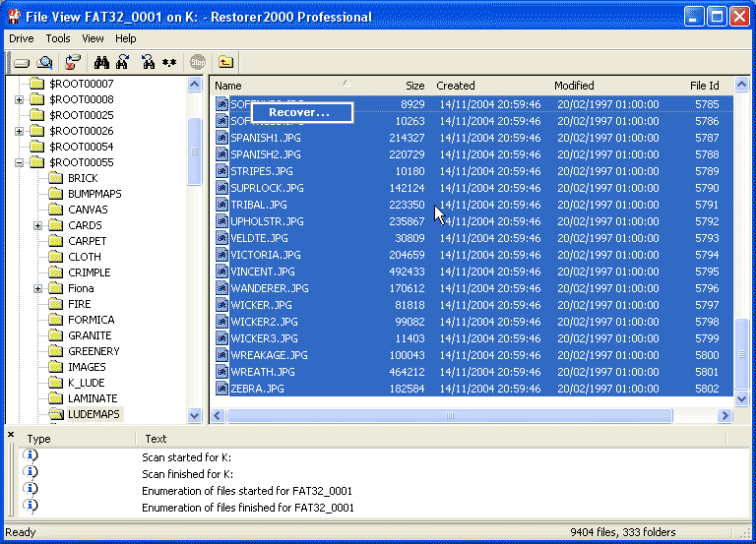756x544 pixels.
Task: Click the scan drive magnifier icon
Action: (45, 62)
